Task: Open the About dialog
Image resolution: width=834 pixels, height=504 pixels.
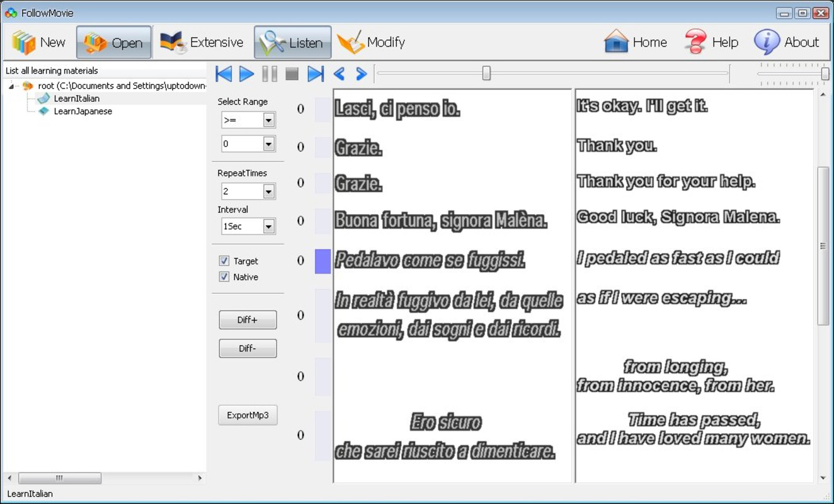Action: 786,42
